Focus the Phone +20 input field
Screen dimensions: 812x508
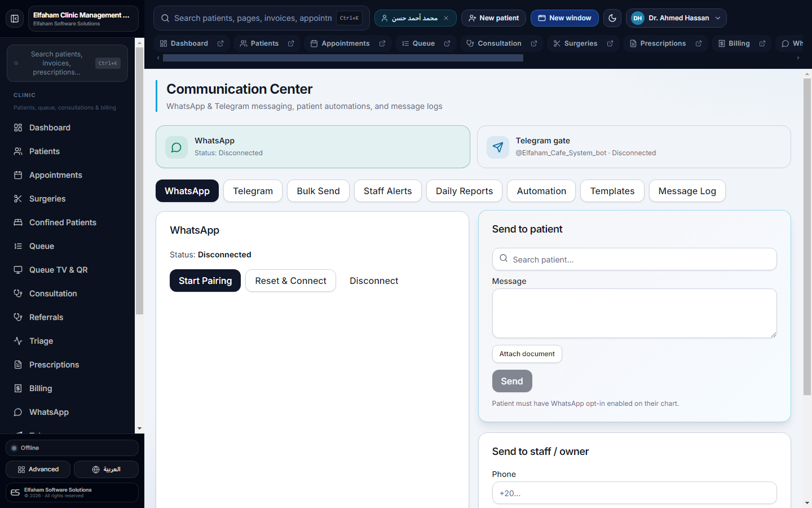634,493
